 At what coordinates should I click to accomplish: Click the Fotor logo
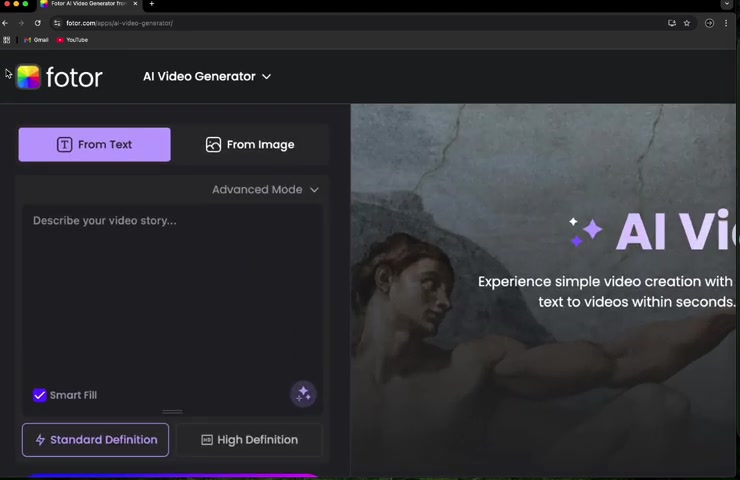click(x=59, y=77)
